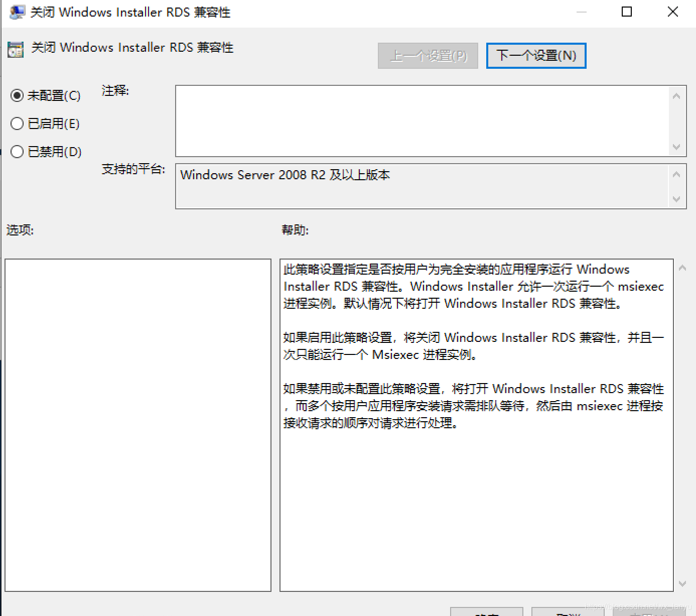This screenshot has width=696, height=616.
Task: Click the empty 选项 options panel
Action: coord(138,425)
